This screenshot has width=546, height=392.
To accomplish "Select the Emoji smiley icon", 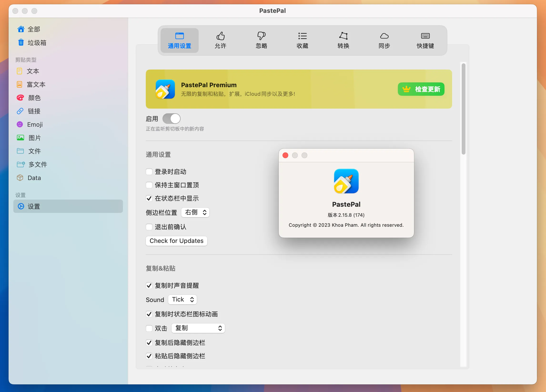I will 20,124.
